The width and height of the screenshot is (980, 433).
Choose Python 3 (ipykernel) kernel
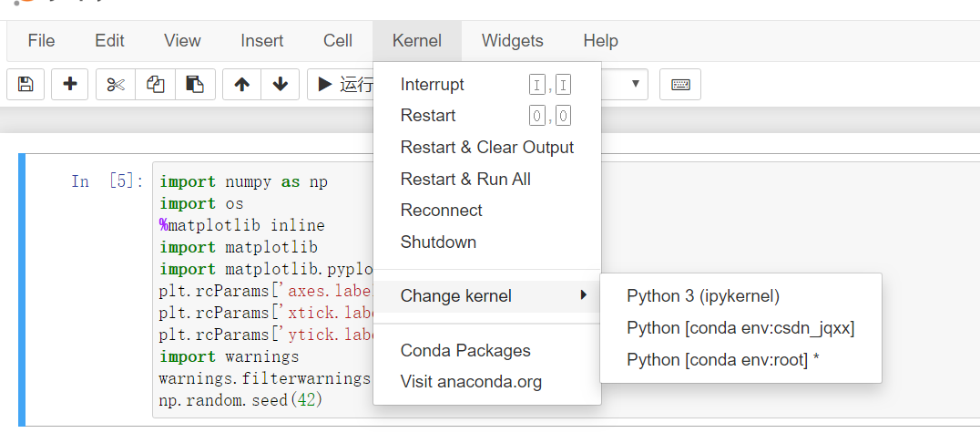point(703,295)
